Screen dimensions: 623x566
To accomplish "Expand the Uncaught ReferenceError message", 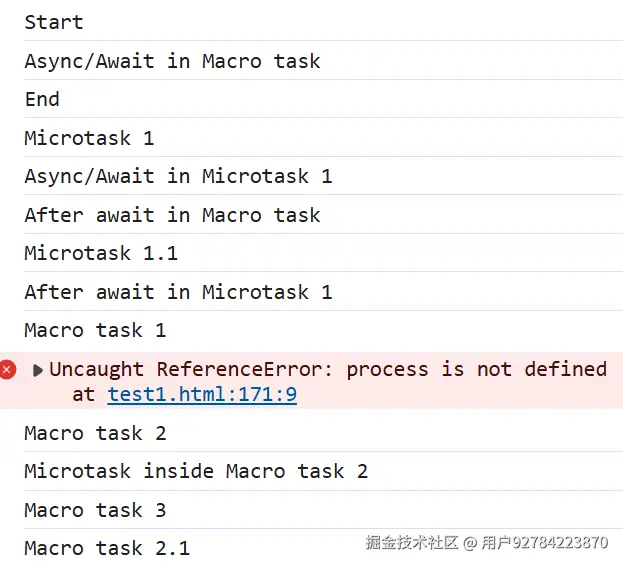I will pos(38,370).
